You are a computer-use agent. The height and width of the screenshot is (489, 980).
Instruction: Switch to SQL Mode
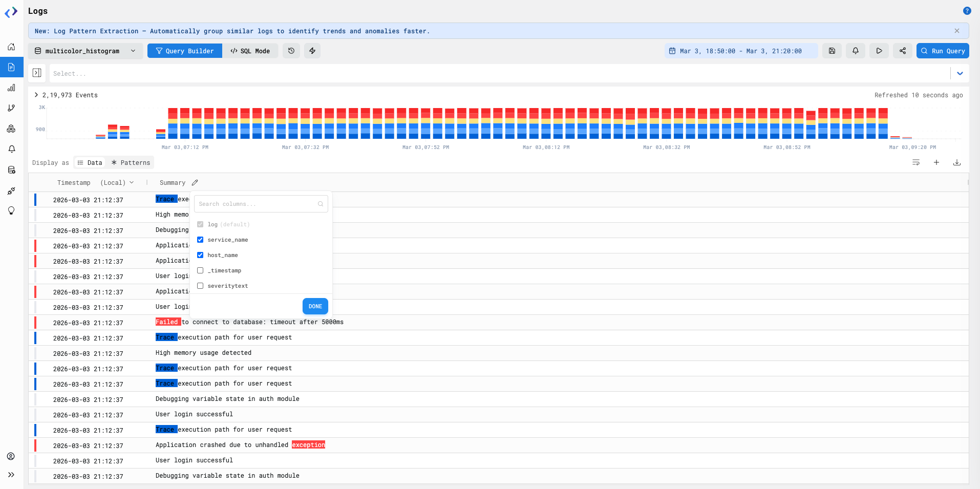[x=250, y=51]
